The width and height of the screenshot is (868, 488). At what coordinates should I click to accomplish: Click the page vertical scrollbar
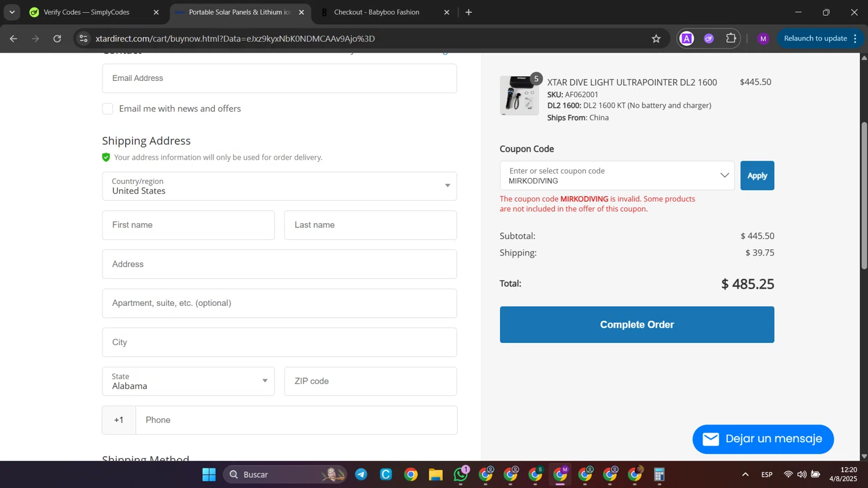pos(864,197)
